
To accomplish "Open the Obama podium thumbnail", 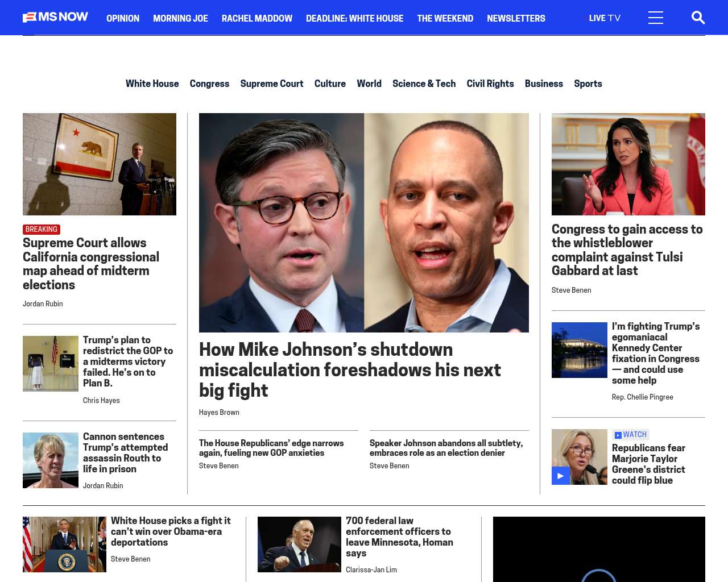I will point(64,544).
